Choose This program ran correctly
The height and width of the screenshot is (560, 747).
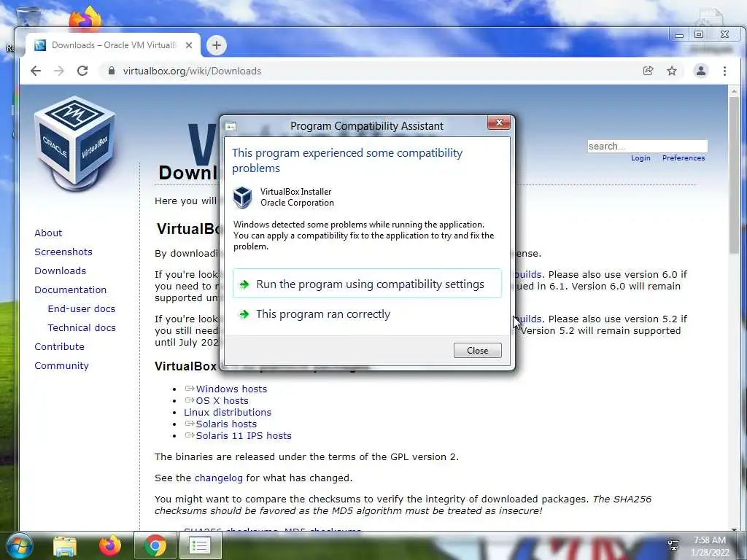pyautogui.click(x=367, y=314)
